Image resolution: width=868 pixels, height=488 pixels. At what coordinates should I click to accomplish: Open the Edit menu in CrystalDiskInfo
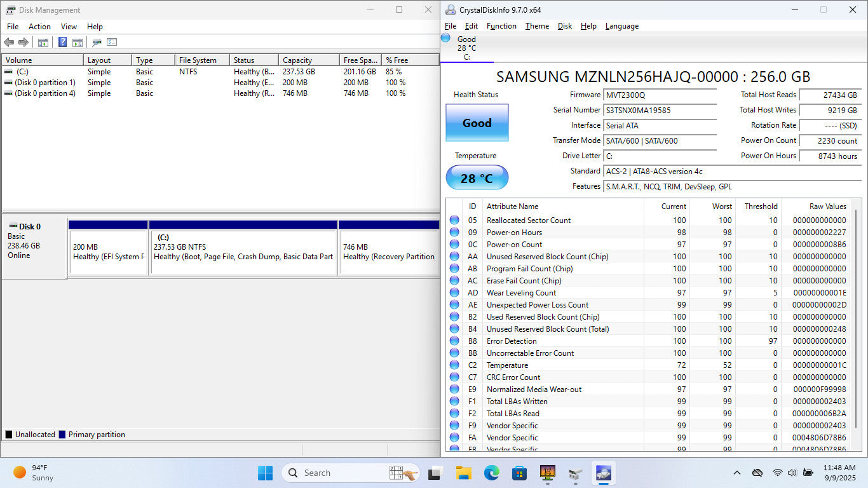coord(471,26)
